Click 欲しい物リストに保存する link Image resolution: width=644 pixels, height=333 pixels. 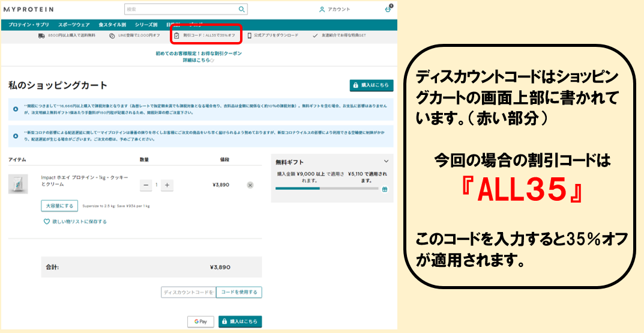(x=79, y=222)
